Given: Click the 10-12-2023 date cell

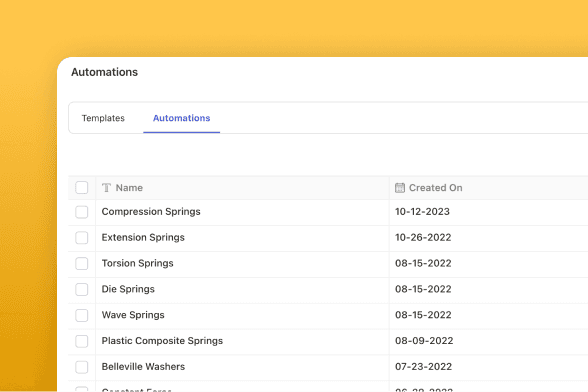Looking at the screenshot, I should pos(422,212).
